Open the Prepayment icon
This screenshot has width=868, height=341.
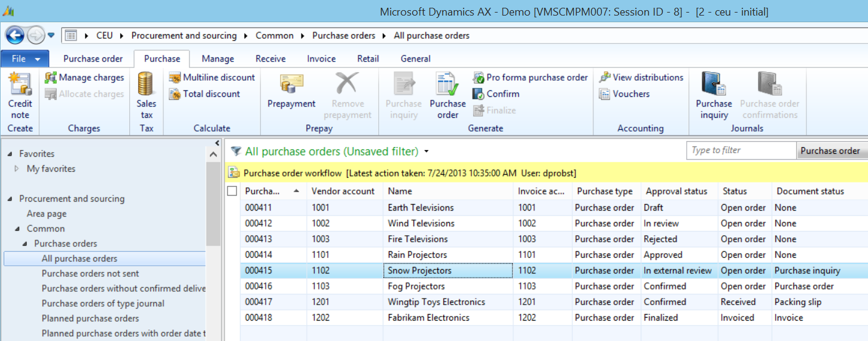pyautogui.click(x=291, y=85)
